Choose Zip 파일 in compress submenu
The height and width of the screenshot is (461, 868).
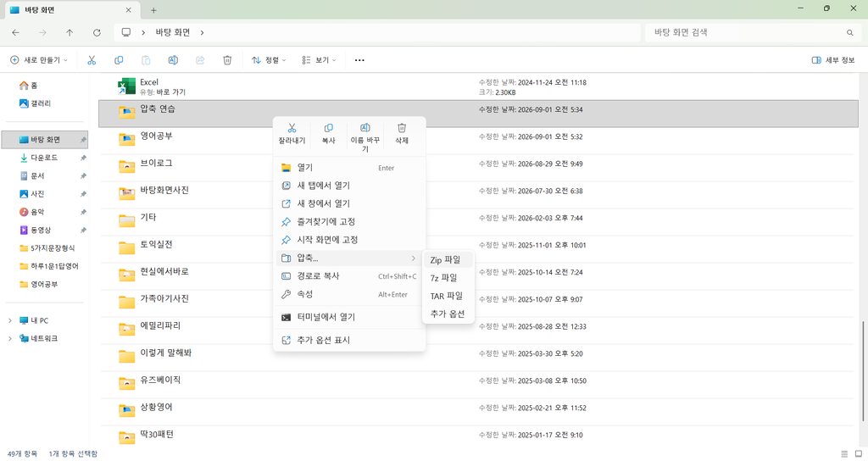coord(448,259)
